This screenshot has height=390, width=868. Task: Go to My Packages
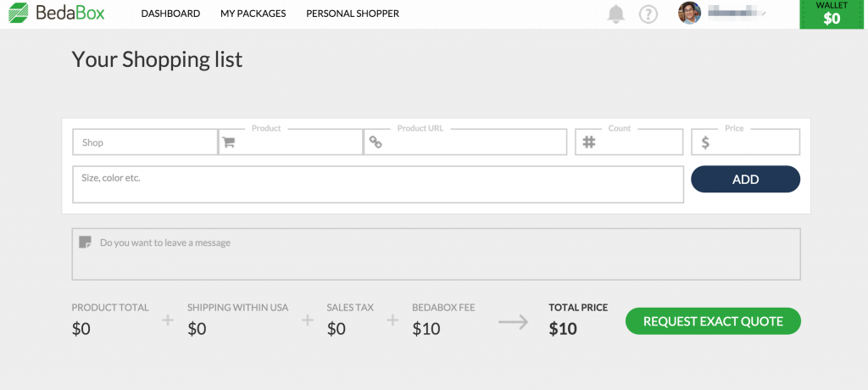coord(253,14)
